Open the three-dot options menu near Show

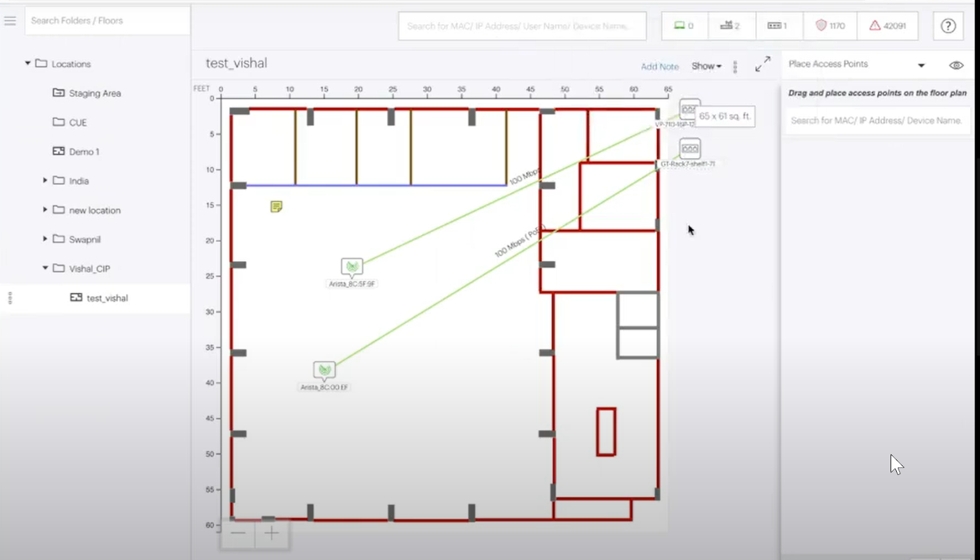734,66
